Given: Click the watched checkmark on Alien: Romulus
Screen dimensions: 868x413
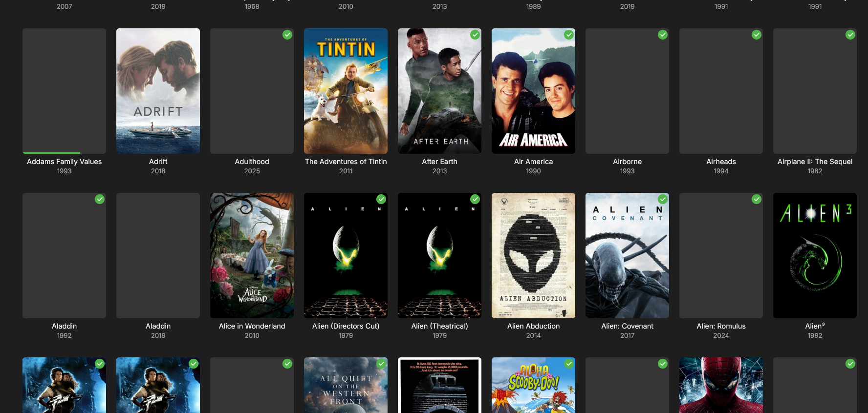Looking at the screenshot, I should pos(757,199).
